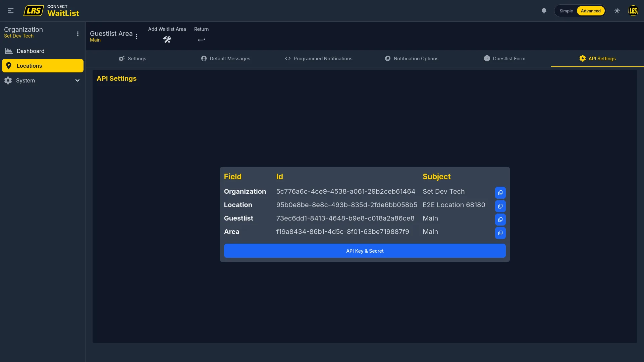This screenshot has height=362, width=644.
Task: Click Organization Id 5c776a6c-4ce9-4538-a061-29b2ceb61464
Action: tap(346, 191)
